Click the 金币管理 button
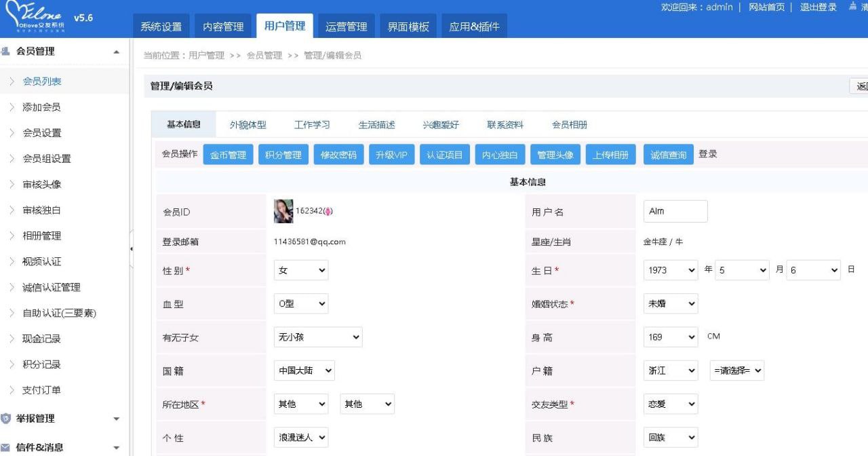The width and height of the screenshot is (868, 456). [228, 155]
